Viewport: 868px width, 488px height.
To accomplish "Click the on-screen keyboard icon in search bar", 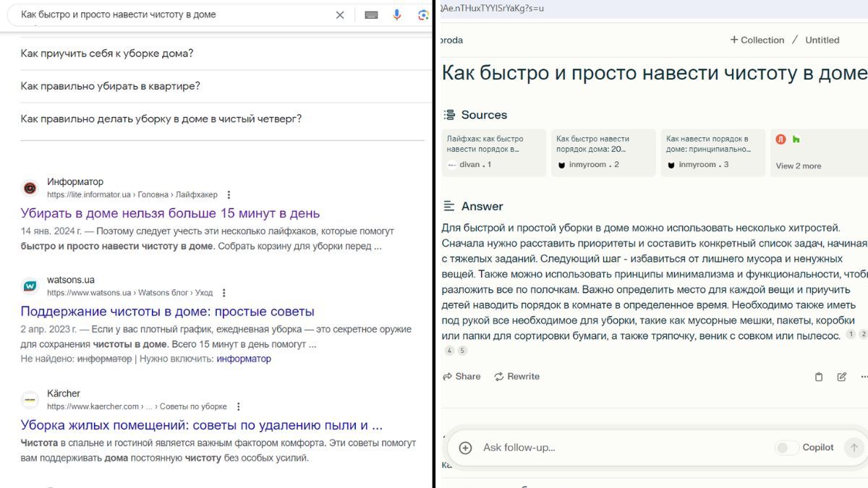I will (371, 14).
